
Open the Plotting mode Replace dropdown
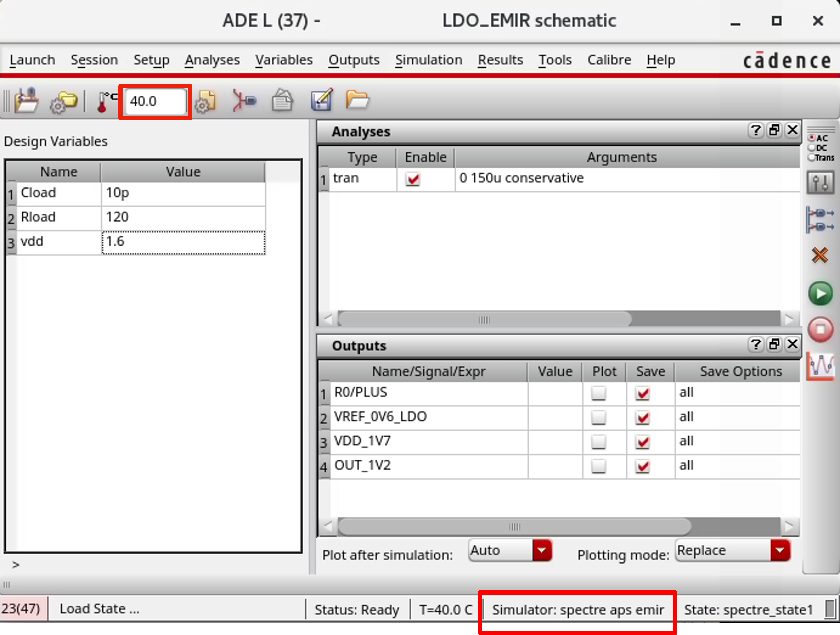[780, 550]
